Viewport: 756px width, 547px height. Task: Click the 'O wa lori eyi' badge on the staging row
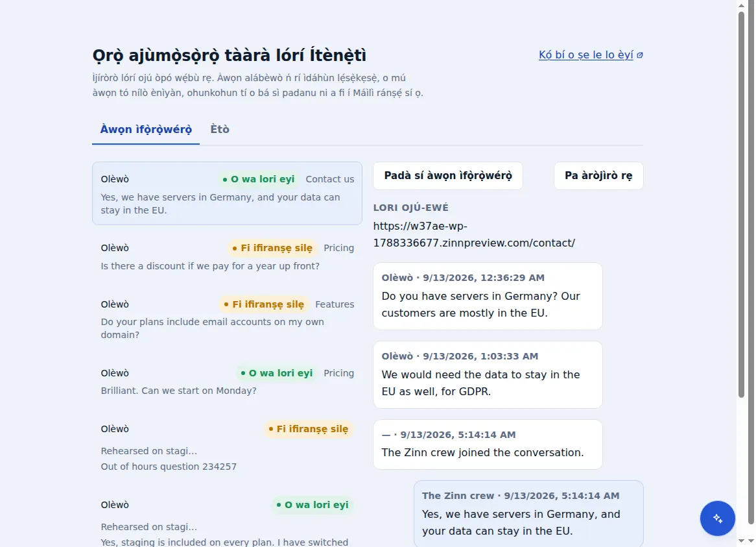(x=313, y=505)
